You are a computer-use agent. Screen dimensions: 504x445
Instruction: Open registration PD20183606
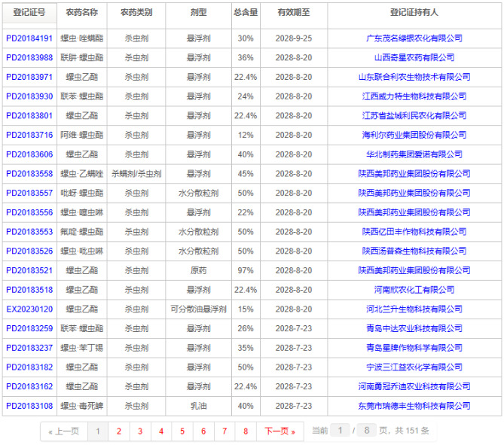click(29, 154)
